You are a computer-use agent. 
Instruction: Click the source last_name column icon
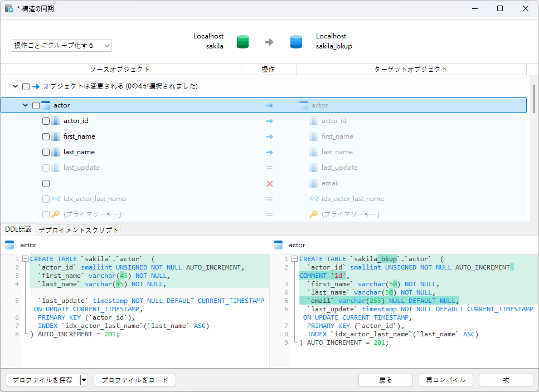point(56,152)
